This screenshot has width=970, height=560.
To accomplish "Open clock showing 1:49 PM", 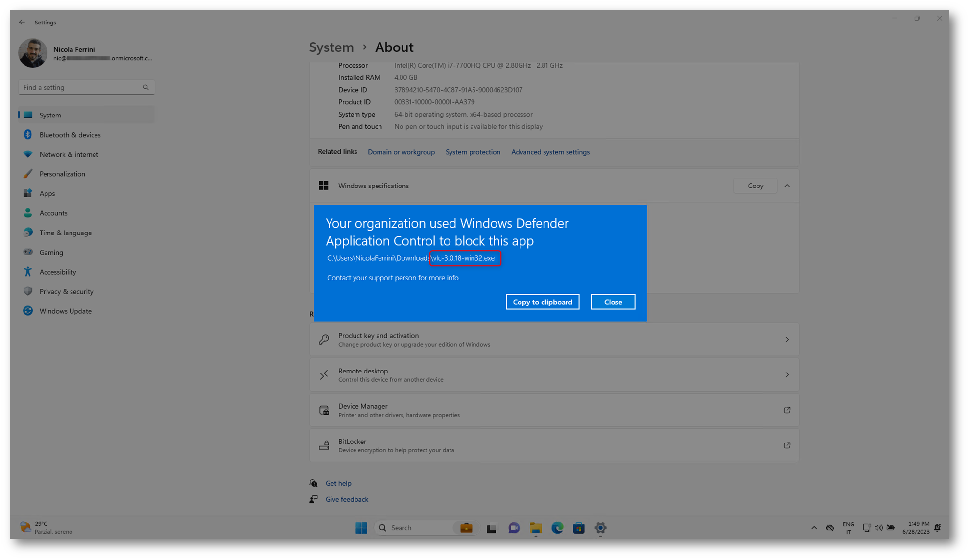I will pyautogui.click(x=916, y=528).
